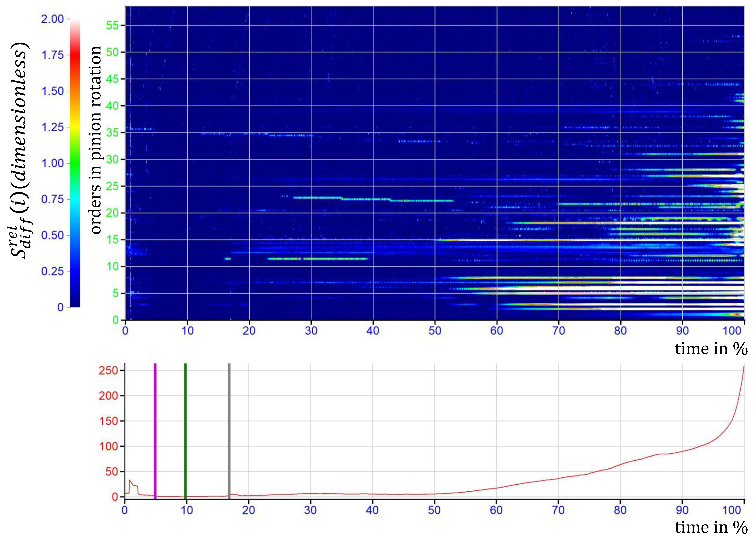Click the 'orders in pinion rotation' axis title
The height and width of the screenshot is (541, 756).
(x=96, y=140)
